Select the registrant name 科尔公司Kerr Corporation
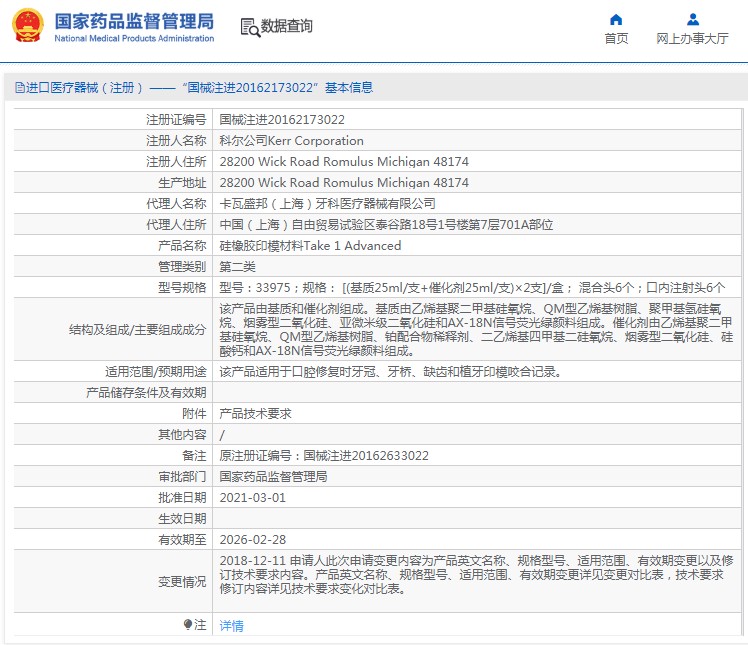The width and height of the screenshot is (748, 645). [291, 141]
